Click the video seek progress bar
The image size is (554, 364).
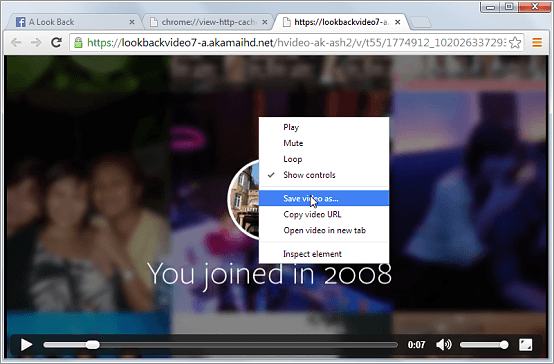click(220, 345)
